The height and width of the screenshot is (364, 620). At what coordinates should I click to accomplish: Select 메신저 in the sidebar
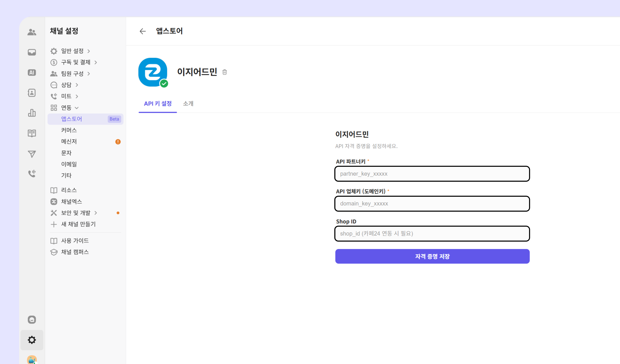tap(69, 141)
